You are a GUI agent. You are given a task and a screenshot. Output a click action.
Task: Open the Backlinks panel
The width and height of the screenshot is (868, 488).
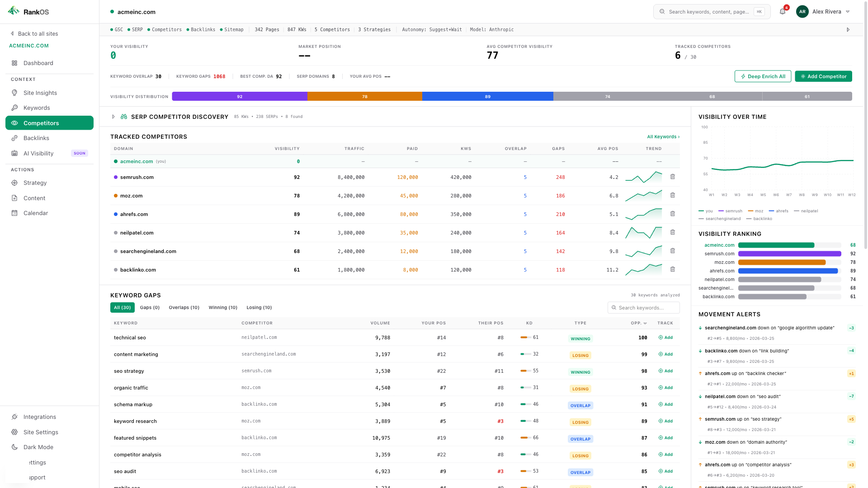coord(37,138)
